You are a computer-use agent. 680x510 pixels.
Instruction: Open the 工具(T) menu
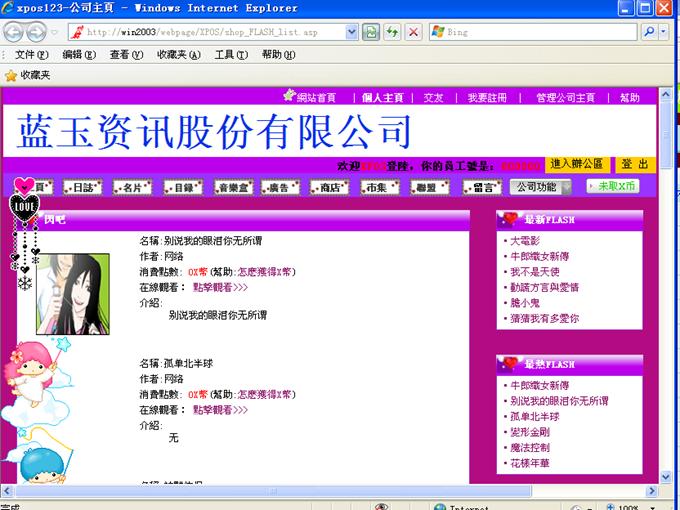(x=229, y=54)
